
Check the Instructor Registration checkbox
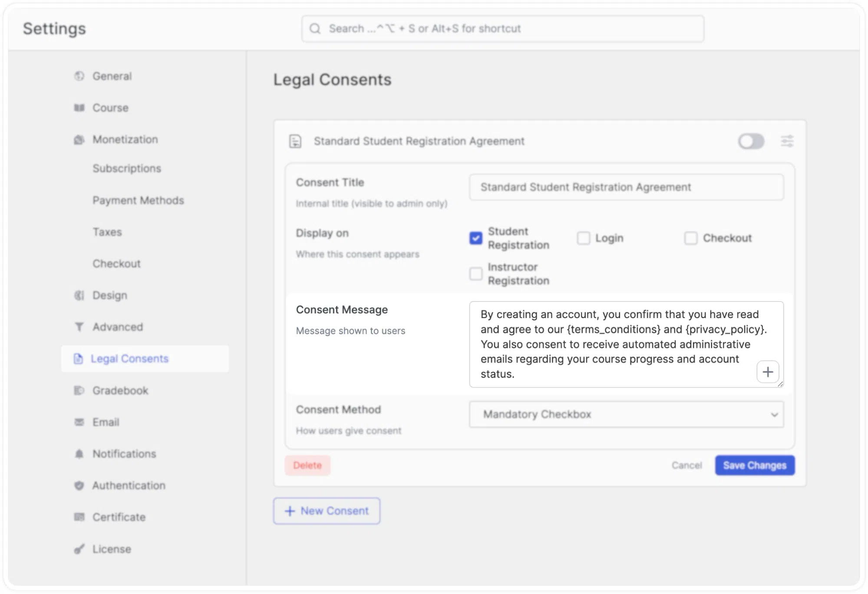pos(475,273)
